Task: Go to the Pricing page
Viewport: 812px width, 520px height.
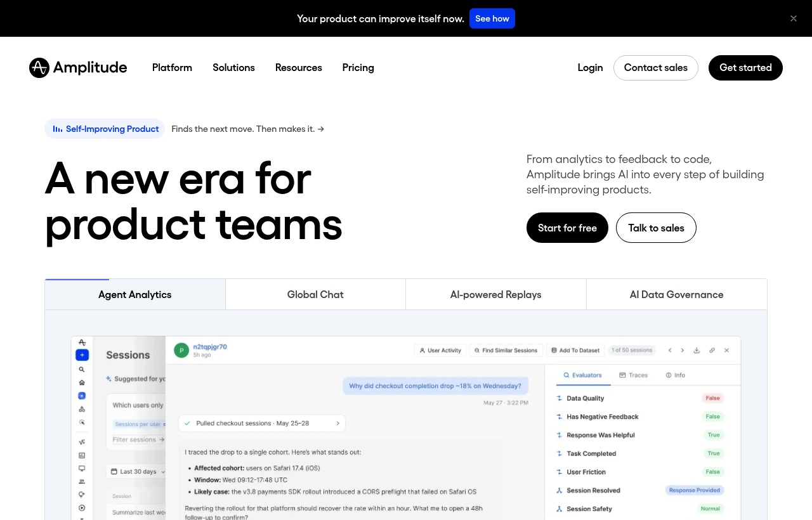Action: coord(358,68)
